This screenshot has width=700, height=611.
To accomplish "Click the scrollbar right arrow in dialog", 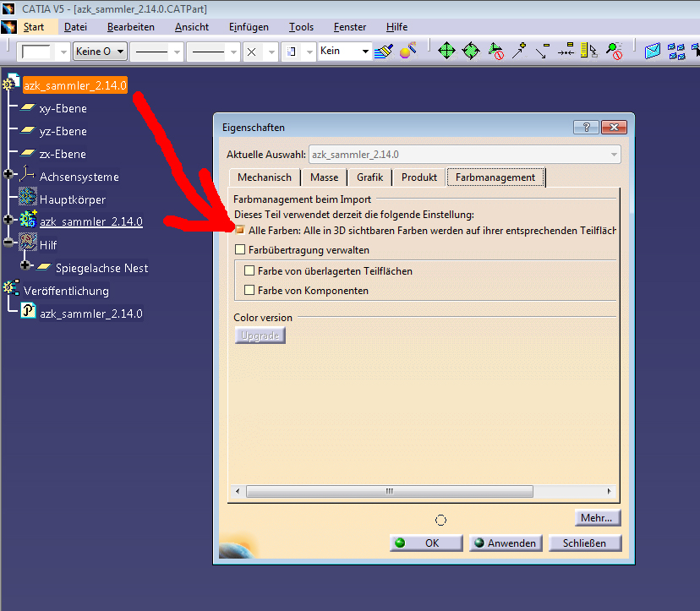I will click(609, 491).
